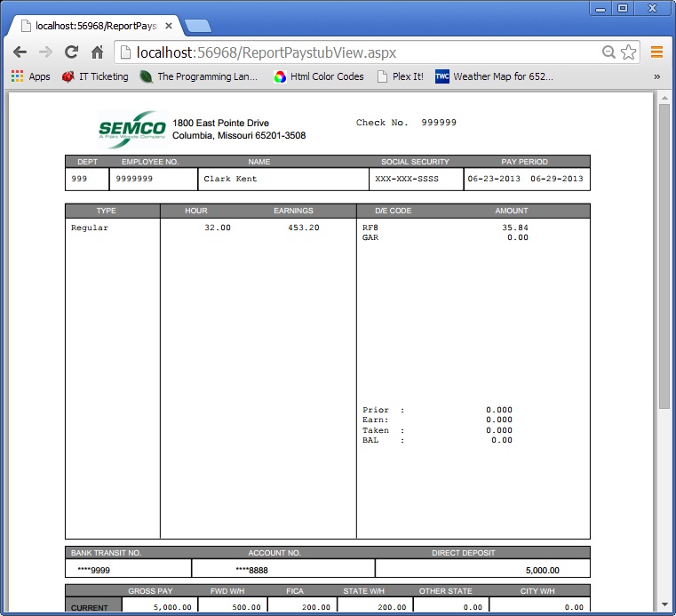676x616 pixels.
Task: Expand the hidden bookmarks overflow chevron
Action: (657, 76)
